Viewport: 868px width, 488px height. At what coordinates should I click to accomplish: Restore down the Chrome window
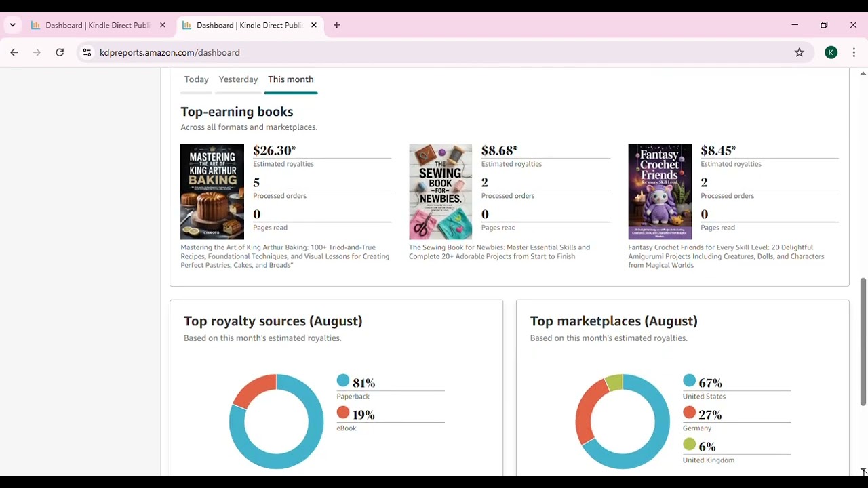824,25
